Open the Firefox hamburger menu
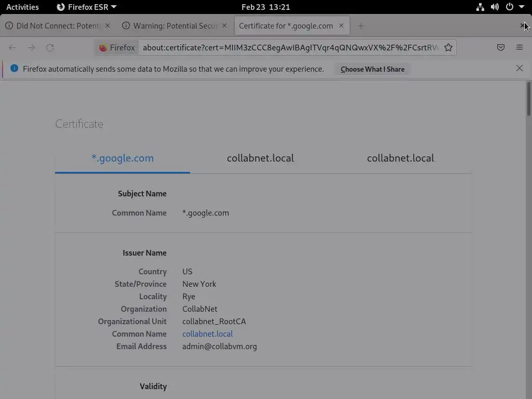Viewport: 532px width, 399px height. (519, 47)
